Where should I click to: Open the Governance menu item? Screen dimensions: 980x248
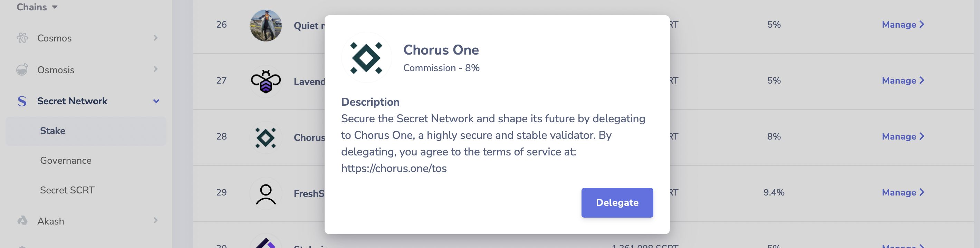point(66,161)
